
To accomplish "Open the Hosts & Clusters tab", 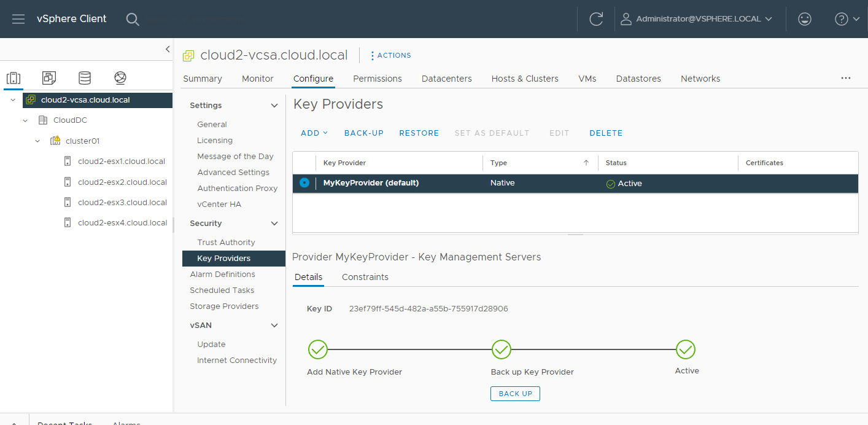I will (x=525, y=79).
